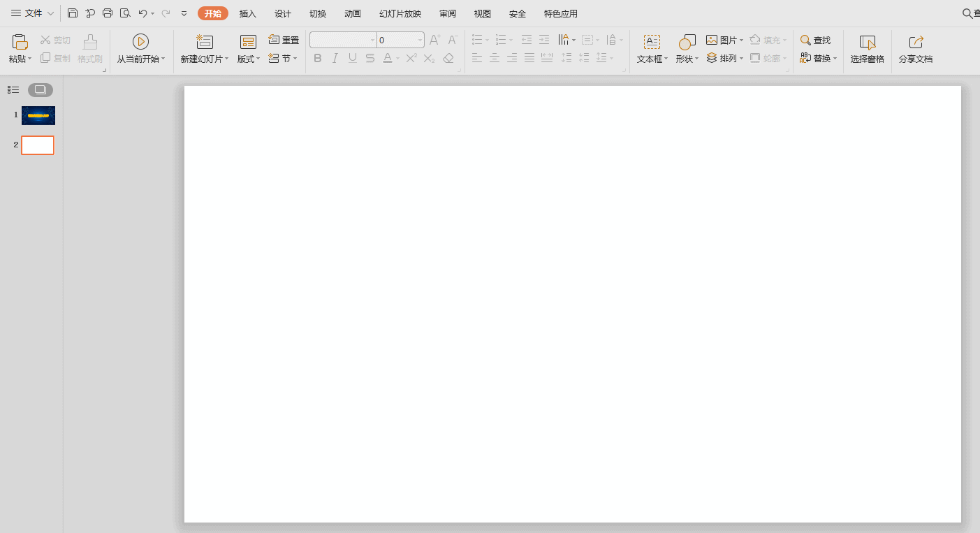
Task: Toggle Underline formatting
Action: tap(353, 58)
